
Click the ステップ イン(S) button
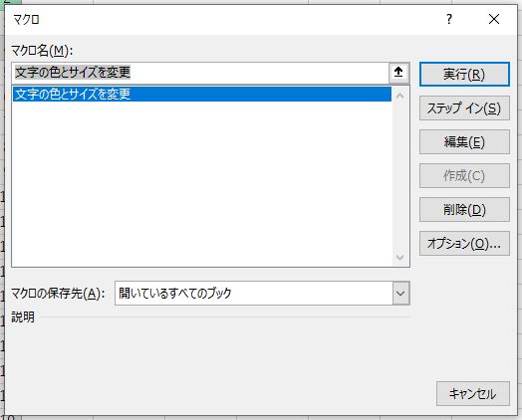tap(464, 108)
